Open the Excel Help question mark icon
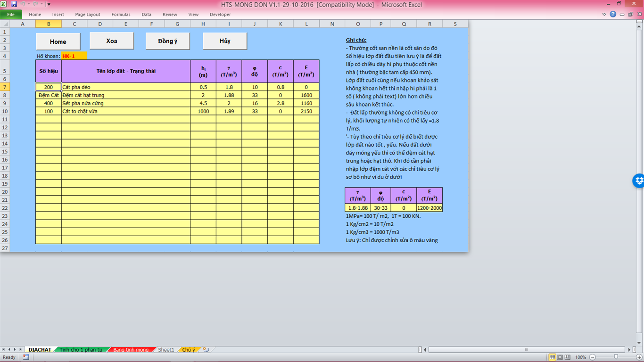 (x=613, y=15)
